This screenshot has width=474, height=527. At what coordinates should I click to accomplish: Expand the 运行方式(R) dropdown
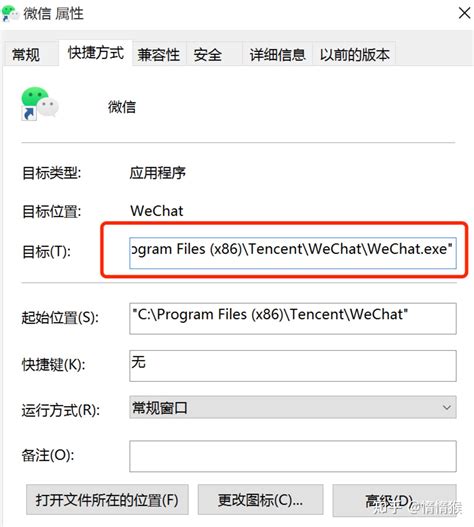pos(292,407)
